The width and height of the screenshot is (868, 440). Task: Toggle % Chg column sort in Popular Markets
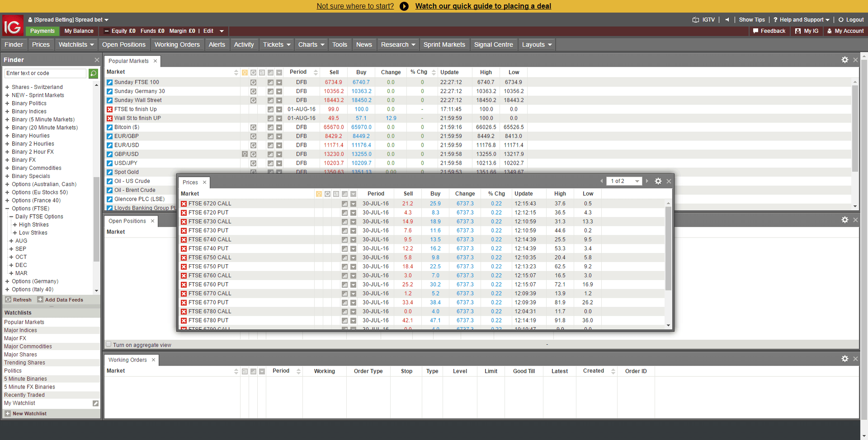coord(434,73)
